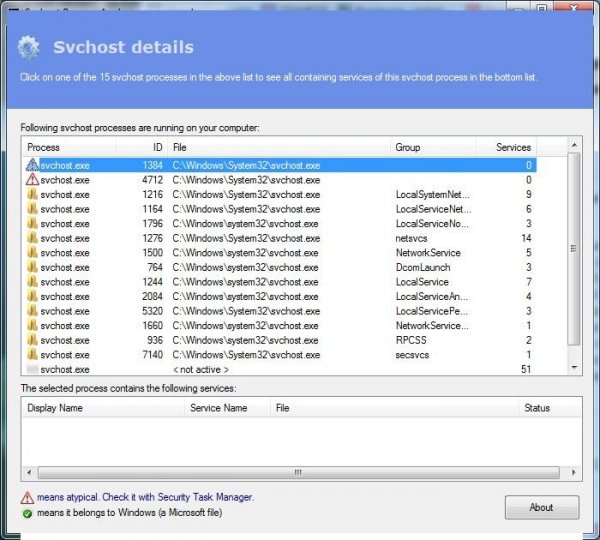Sort by the Status column header

[x=550, y=408]
